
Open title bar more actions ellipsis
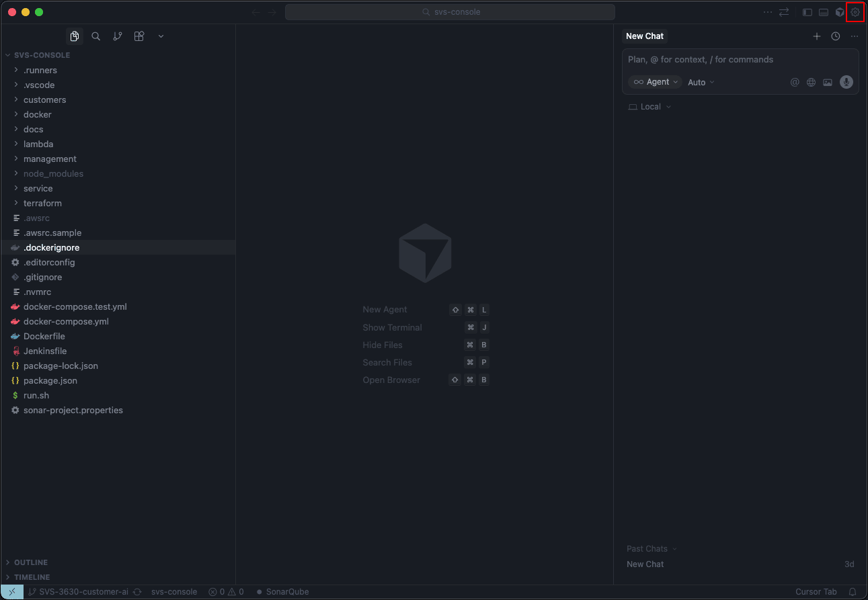coord(768,12)
